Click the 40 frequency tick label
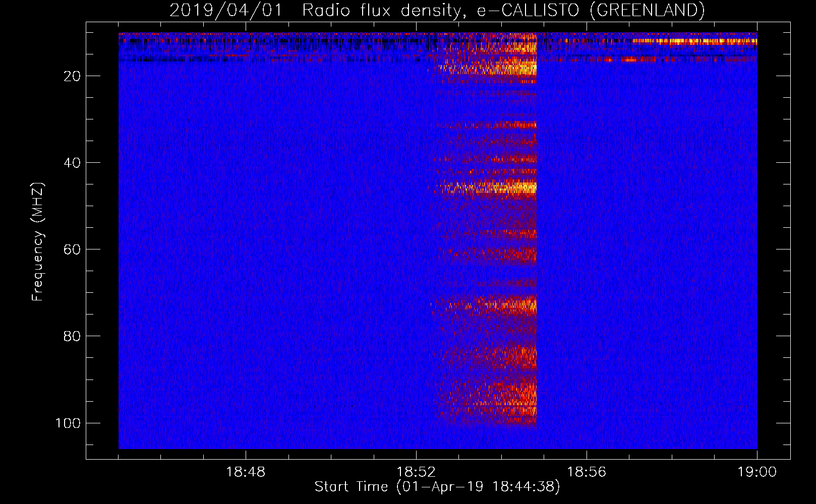 click(72, 163)
